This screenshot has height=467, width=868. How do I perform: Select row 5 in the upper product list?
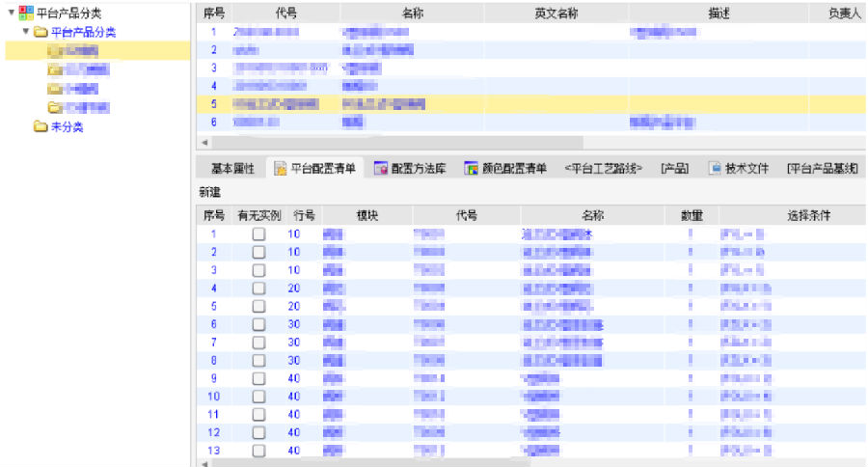pyautogui.click(x=386, y=104)
